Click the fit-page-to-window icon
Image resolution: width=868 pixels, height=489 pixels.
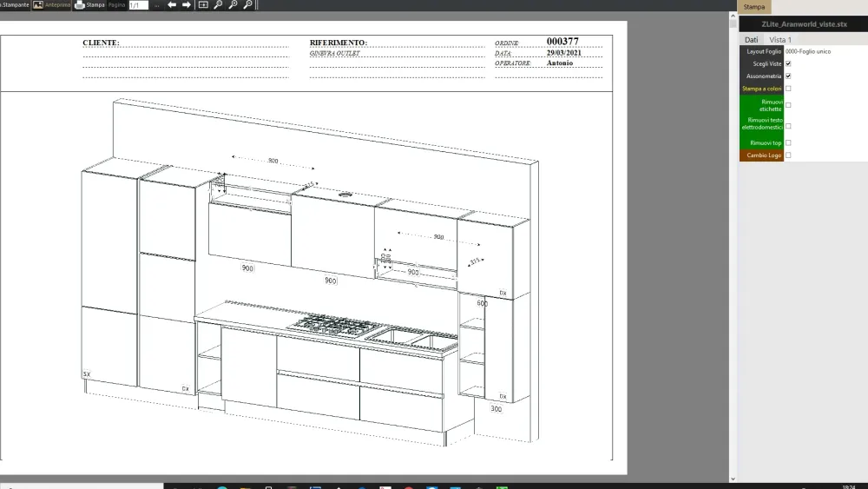click(x=203, y=5)
